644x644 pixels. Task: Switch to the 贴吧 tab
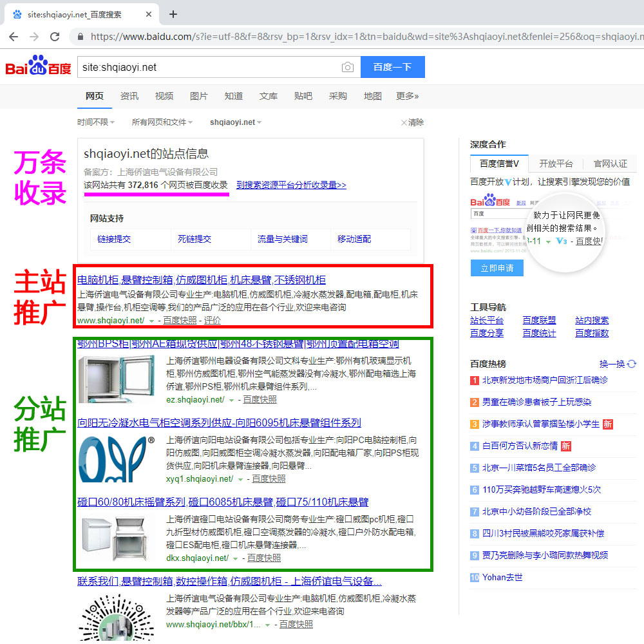click(303, 96)
